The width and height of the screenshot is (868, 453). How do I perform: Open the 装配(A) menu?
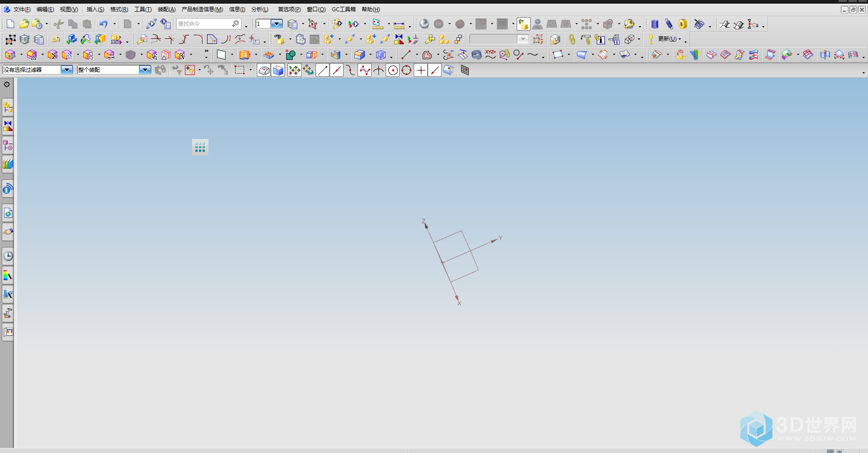(166, 9)
